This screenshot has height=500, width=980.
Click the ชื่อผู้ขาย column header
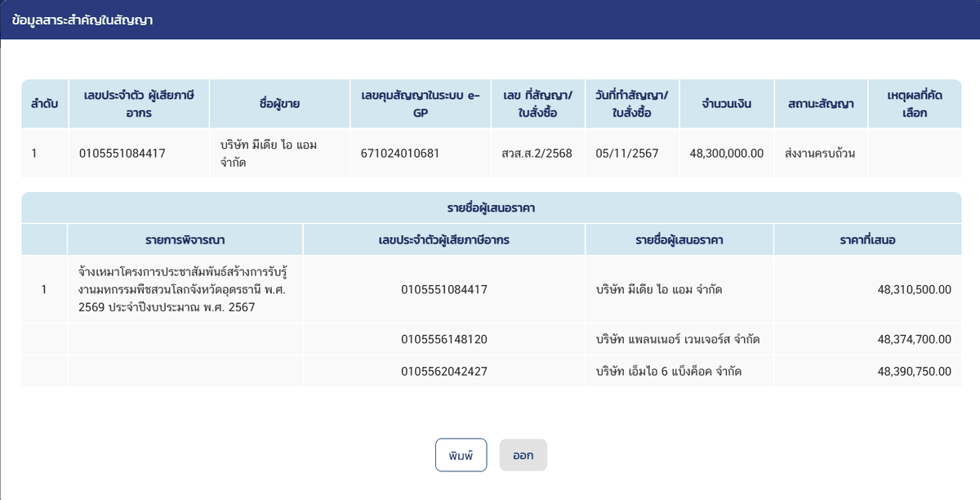(x=279, y=104)
